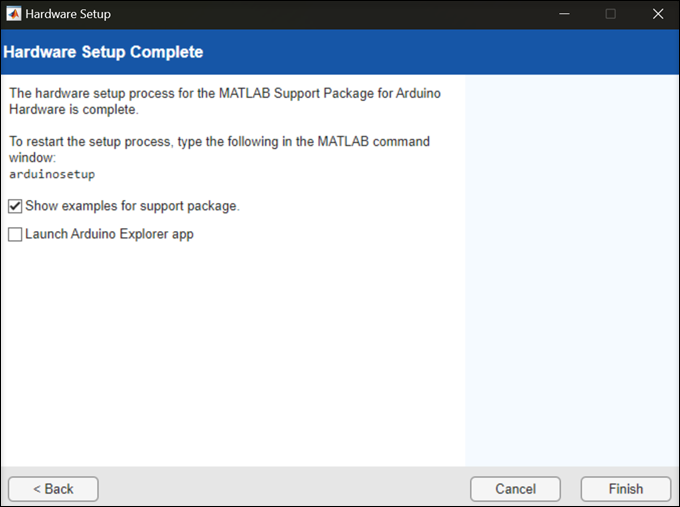Uncheck the Show examples checkbox
The width and height of the screenshot is (680, 507).
(x=15, y=206)
